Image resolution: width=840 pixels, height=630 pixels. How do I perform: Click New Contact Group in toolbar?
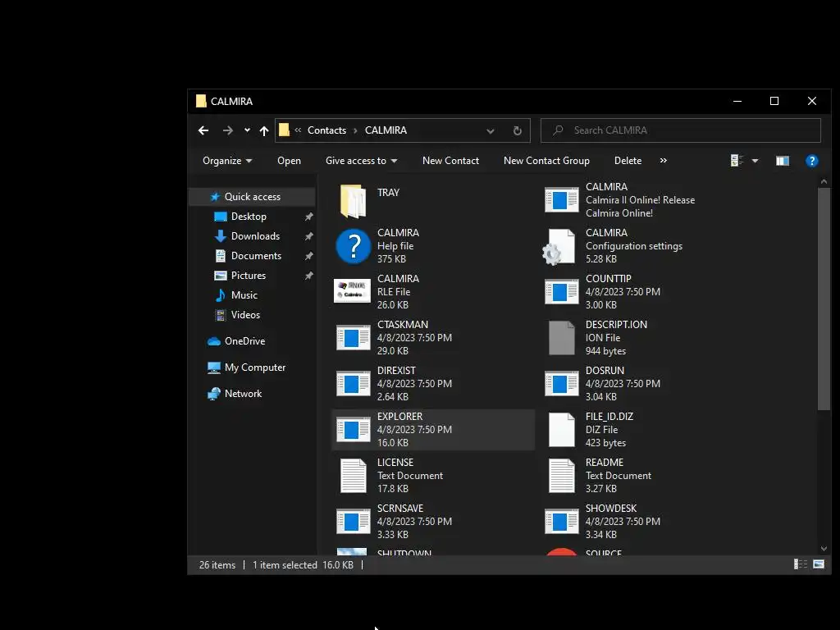coord(546,161)
